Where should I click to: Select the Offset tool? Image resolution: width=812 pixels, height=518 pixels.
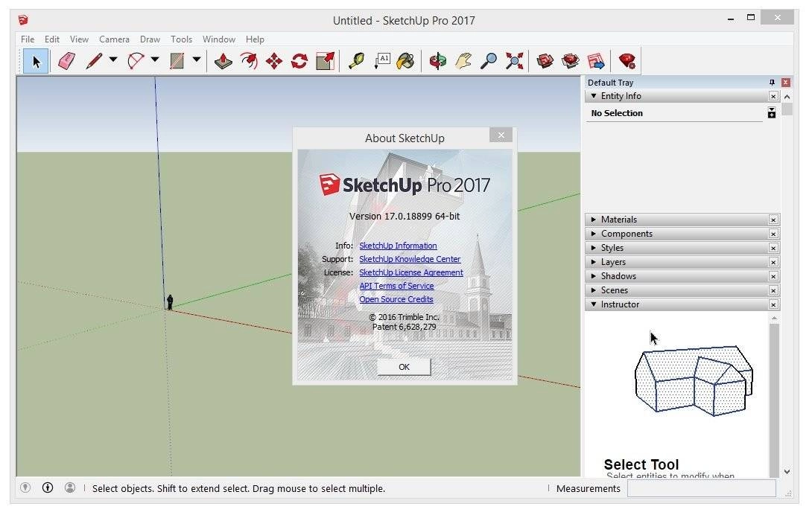(x=249, y=62)
